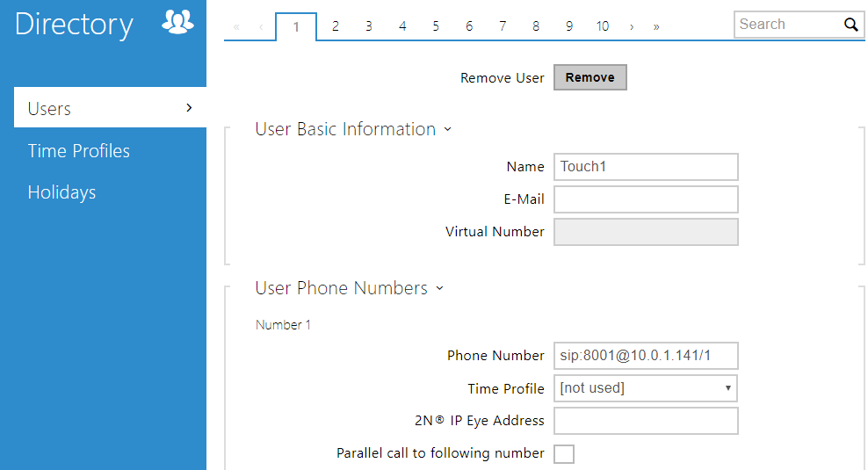Switch to user page tab 5
The width and height of the screenshot is (868, 470).
coord(435,26)
